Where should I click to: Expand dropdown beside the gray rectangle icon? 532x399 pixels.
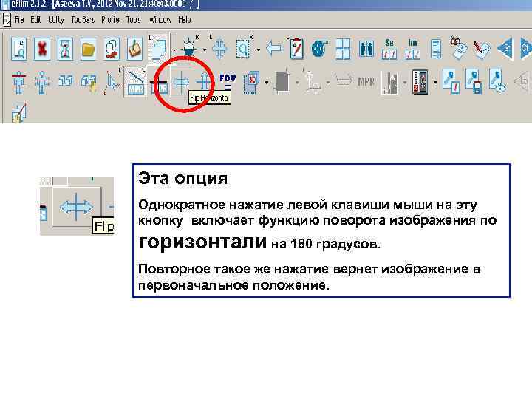pyautogui.click(x=297, y=83)
